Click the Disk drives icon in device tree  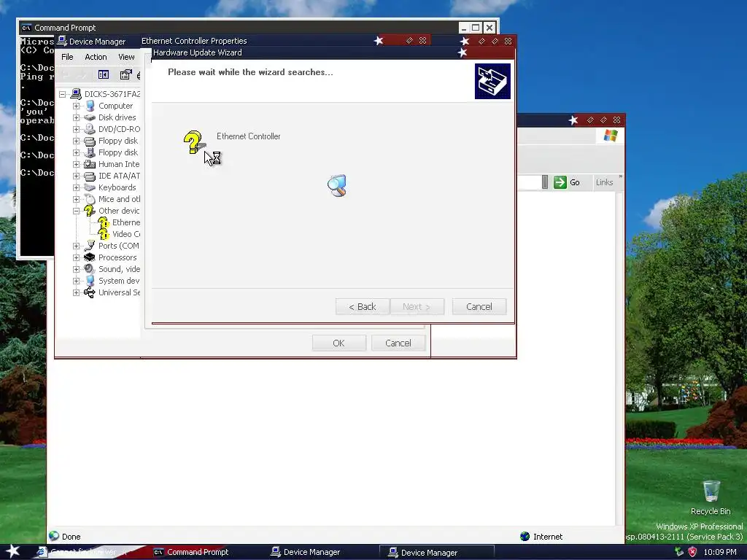coord(90,117)
